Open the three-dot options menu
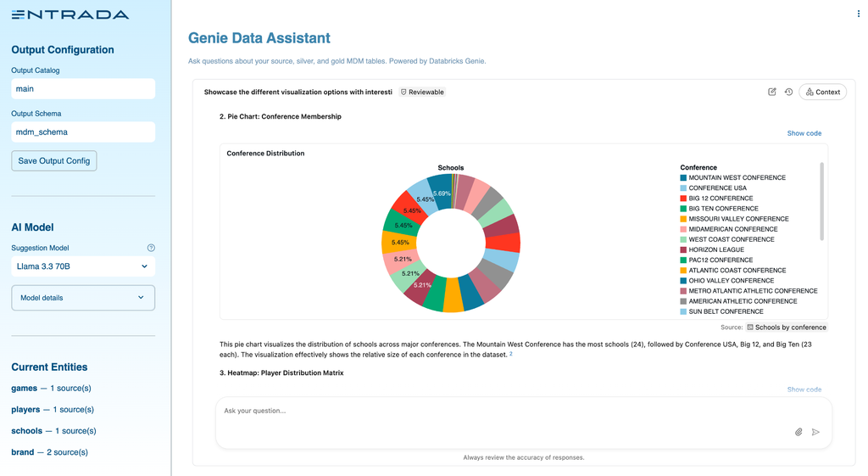 click(858, 14)
